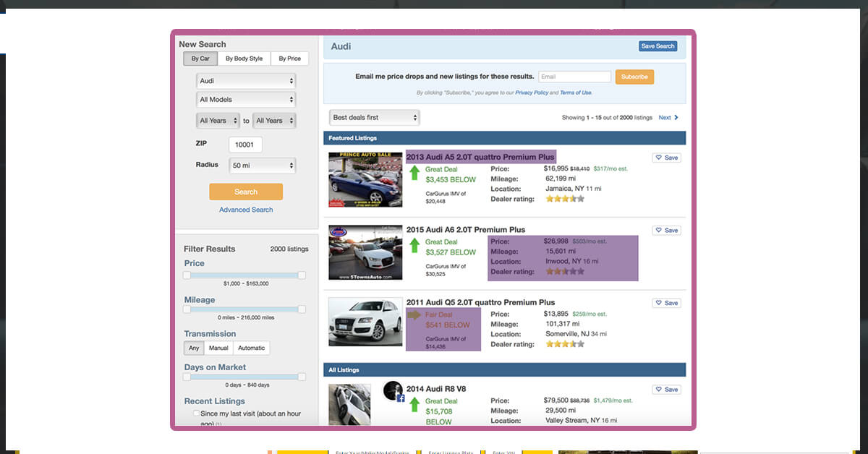
Task: Click the $1,479/mo est. payment text
Action: tap(613, 401)
